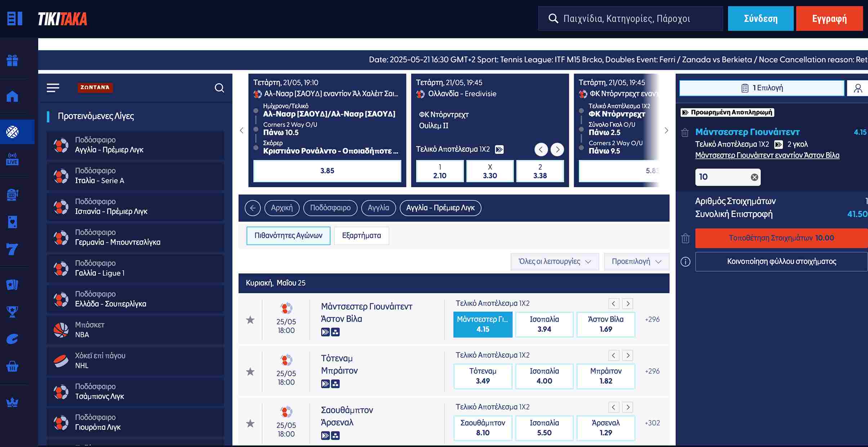This screenshot has height=447, width=868.
Task: Click the stake input showing 10
Action: click(728, 177)
